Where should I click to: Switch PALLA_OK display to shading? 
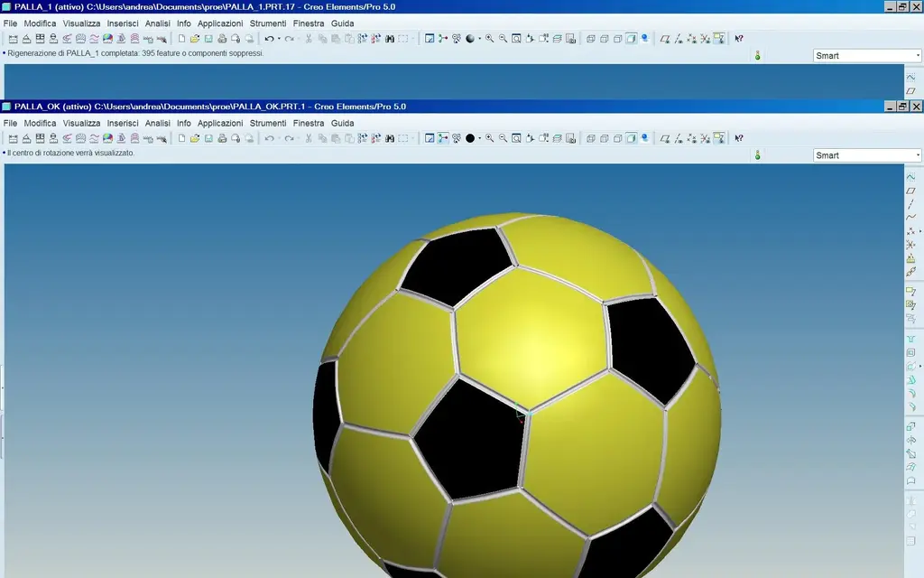pos(631,138)
